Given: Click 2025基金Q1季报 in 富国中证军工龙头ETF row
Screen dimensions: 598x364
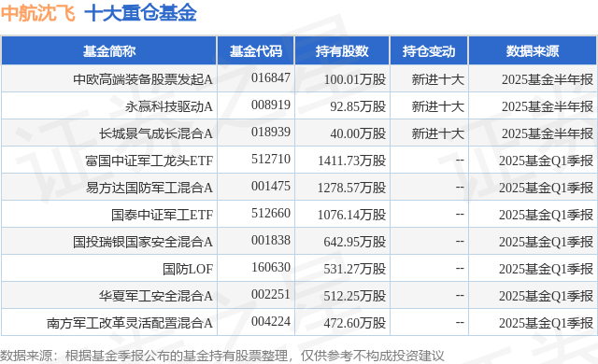Looking at the screenshot, I should (x=546, y=161).
